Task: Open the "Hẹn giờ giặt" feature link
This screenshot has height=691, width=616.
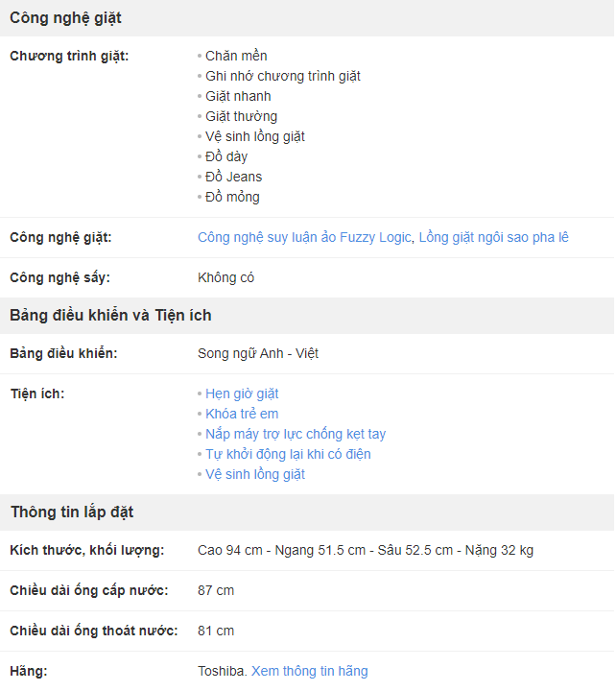Action: tap(242, 393)
